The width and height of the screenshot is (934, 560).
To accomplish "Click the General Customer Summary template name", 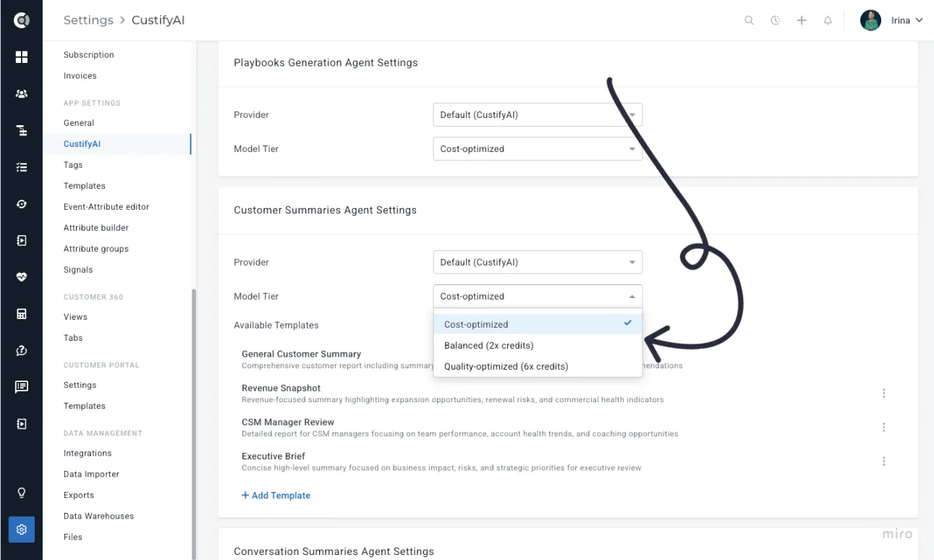I will coord(302,355).
